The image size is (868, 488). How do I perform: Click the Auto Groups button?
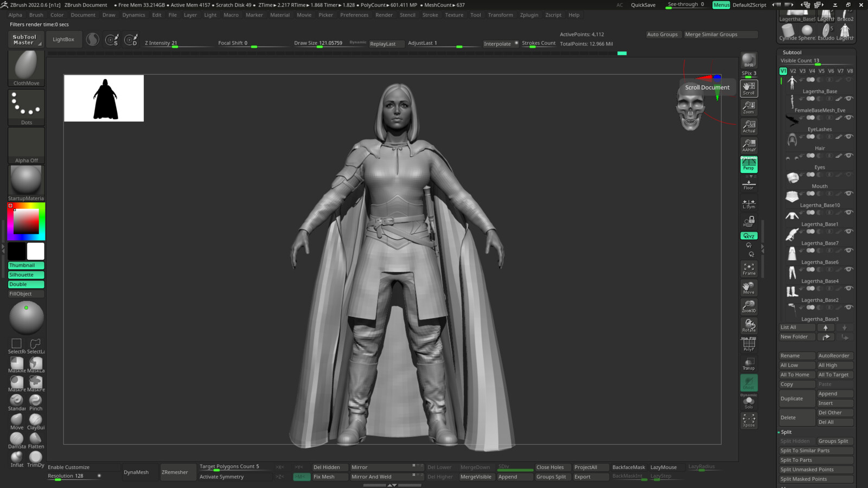tap(662, 34)
